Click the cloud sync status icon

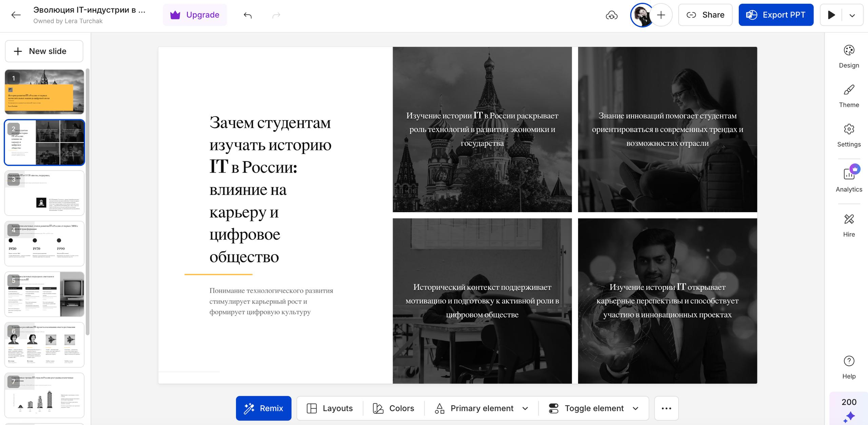(612, 15)
